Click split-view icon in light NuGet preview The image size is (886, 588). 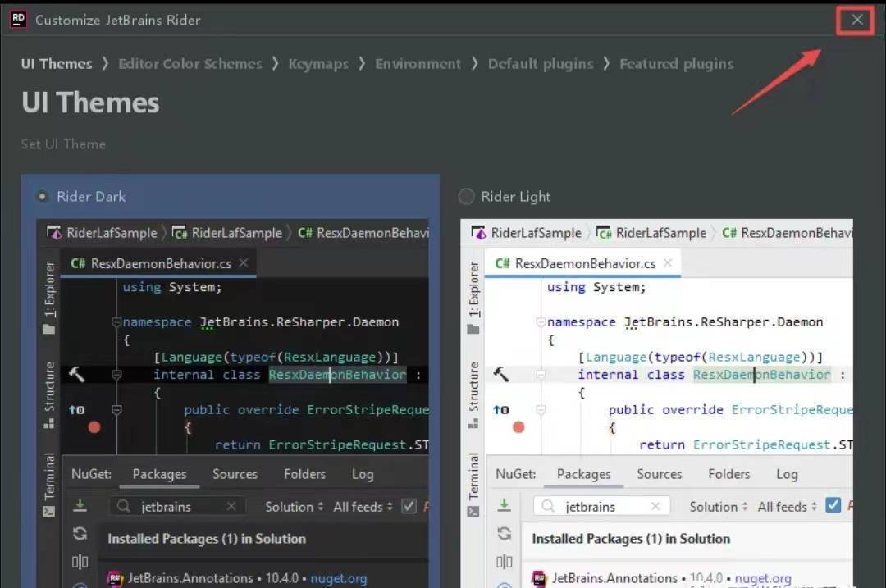click(504, 562)
